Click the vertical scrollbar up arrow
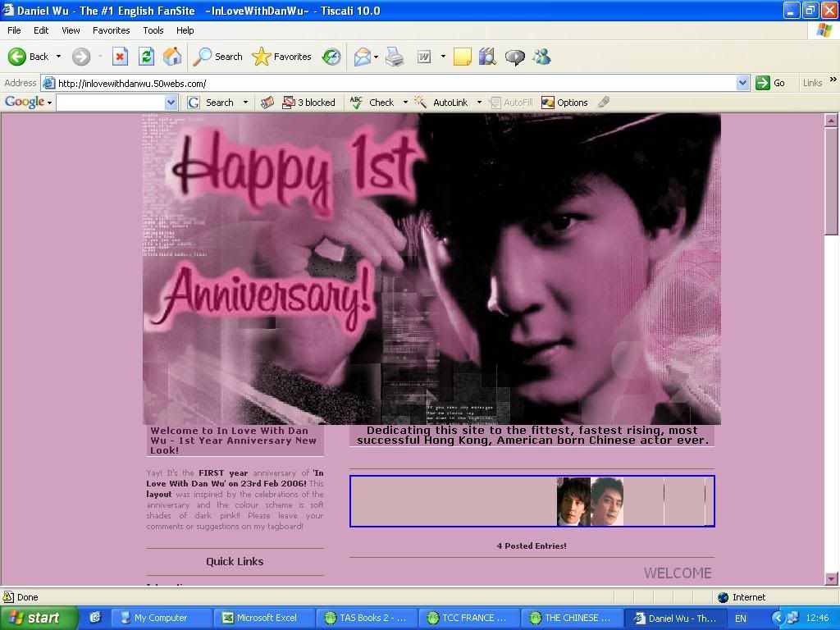Viewport: 840px width, 630px height. (831, 121)
